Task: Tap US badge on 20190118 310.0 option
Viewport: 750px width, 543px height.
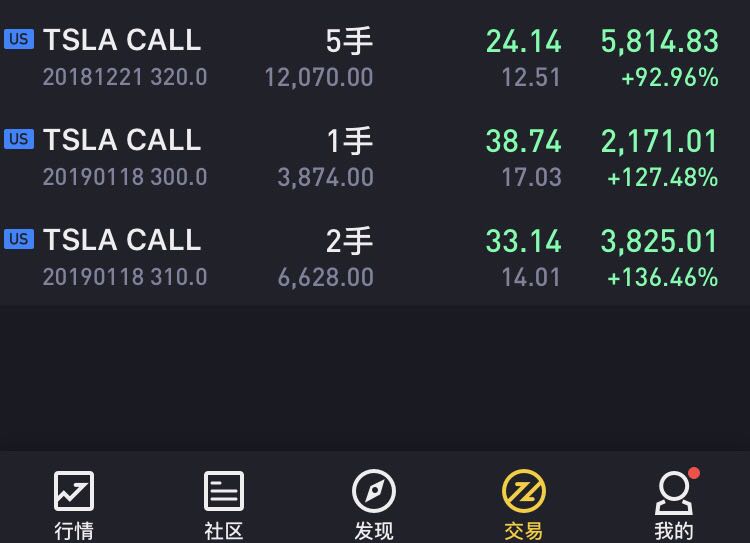Action: point(19,239)
